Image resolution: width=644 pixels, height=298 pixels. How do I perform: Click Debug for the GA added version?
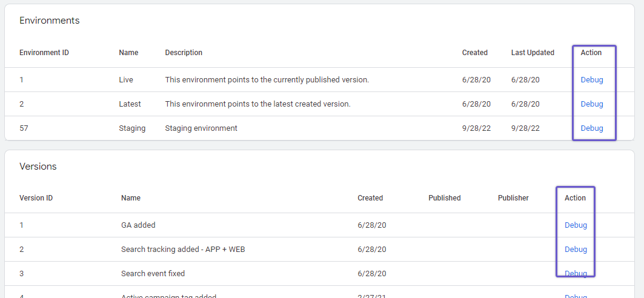pyautogui.click(x=576, y=225)
